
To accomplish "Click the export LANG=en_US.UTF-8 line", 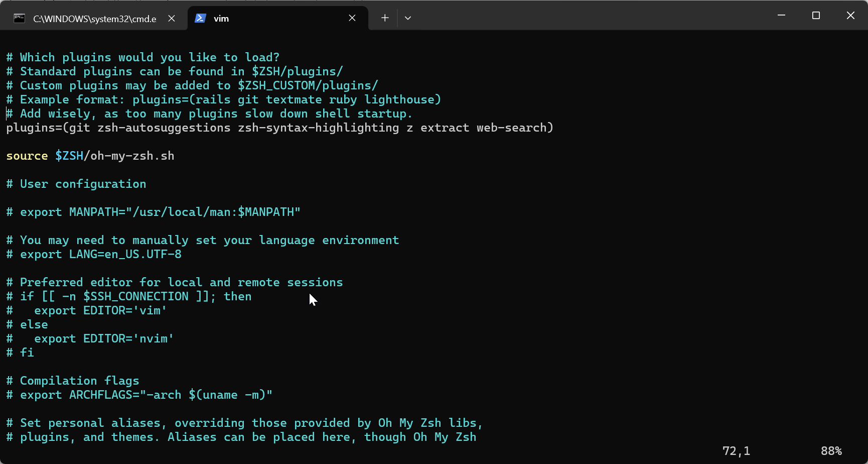I will 100,255.
